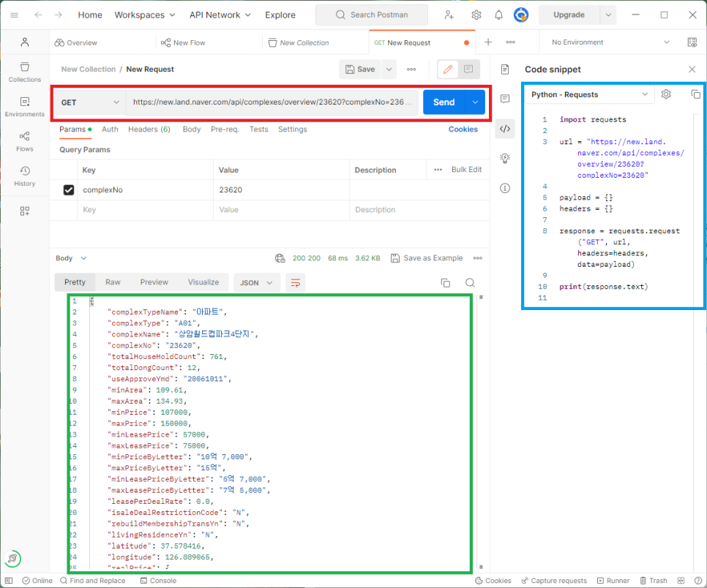The image size is (707, 588).
Task: Open the Workspaces menu
Action: click(144, 15)
